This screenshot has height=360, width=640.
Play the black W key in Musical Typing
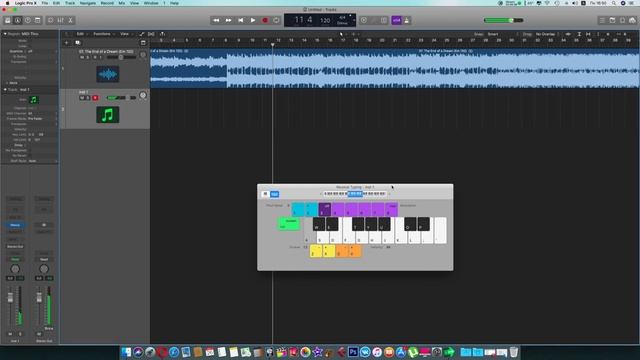point(319,224)
